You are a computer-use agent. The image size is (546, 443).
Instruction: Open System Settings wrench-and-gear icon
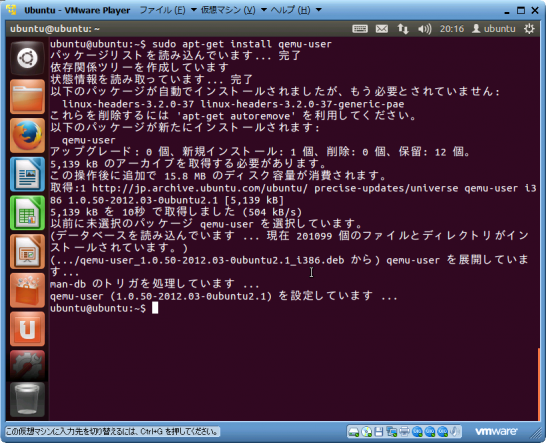click(x=27, y=366)
